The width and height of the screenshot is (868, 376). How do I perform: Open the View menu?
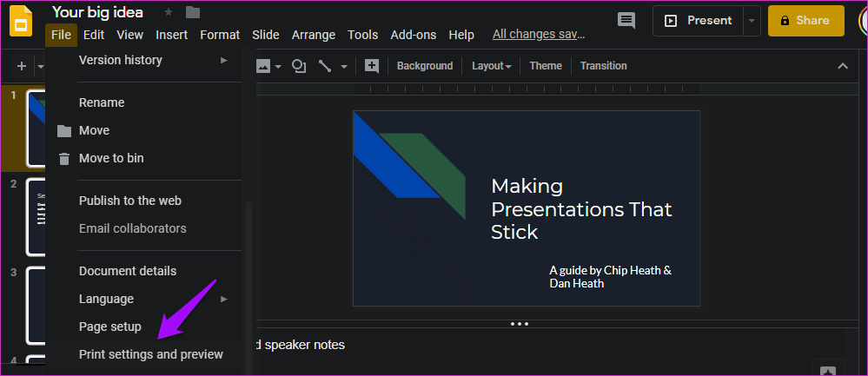point(130,35)
